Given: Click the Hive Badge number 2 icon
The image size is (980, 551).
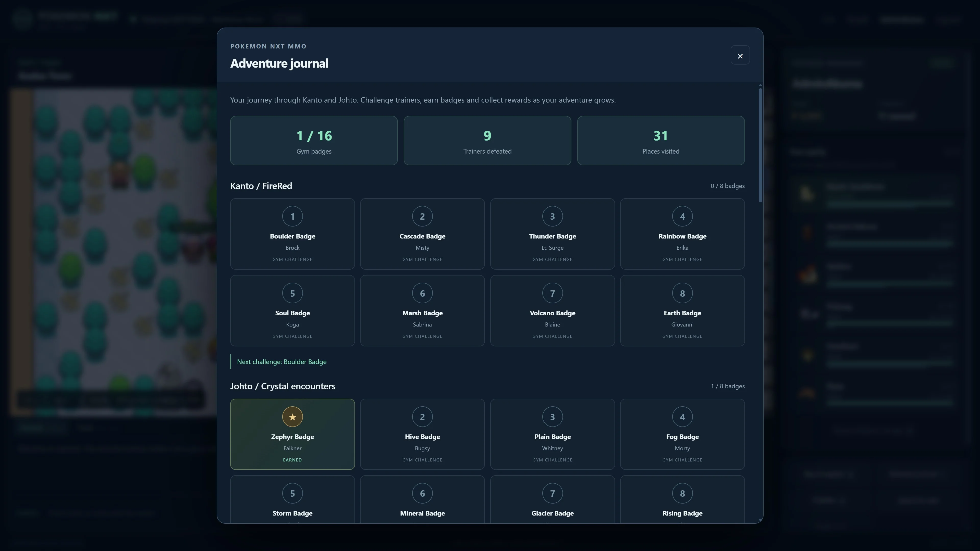Looking at the screenshot, I should tap(422, 417).
